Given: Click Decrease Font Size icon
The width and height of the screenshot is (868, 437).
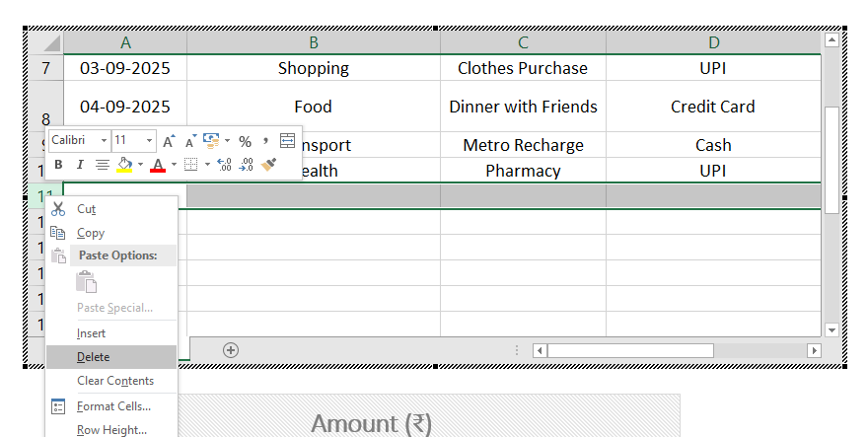Looking at the screenshot, I should pyautogui.click(x=189, y=141).
